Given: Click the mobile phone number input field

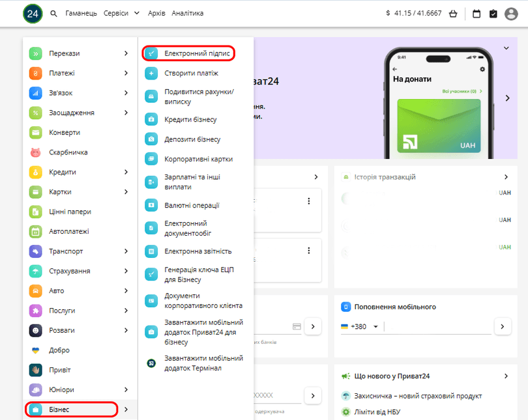Looking at the screenshot, I should (x=437, y=326).
